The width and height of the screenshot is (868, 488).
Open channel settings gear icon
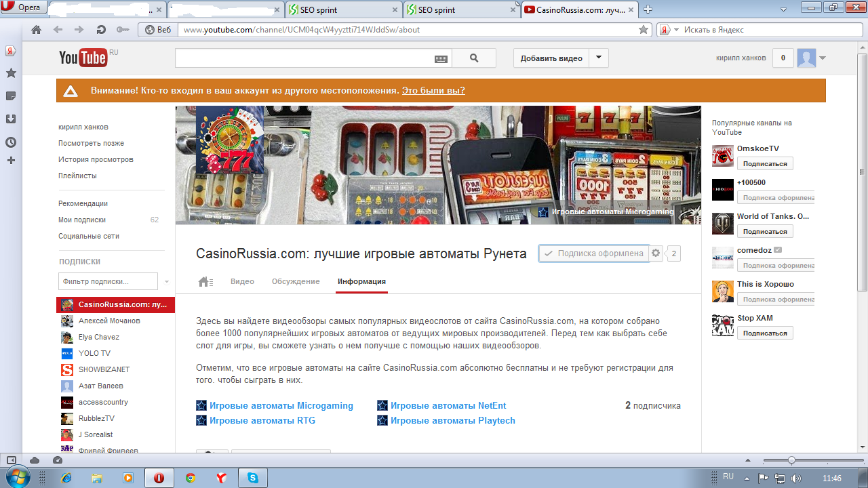[x=656, y=253]
